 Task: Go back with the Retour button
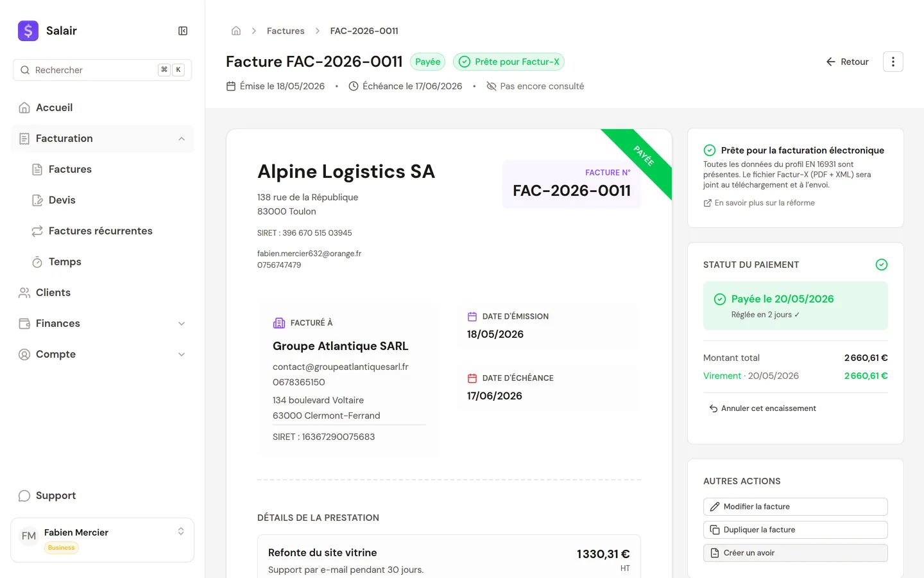point(847,62)
